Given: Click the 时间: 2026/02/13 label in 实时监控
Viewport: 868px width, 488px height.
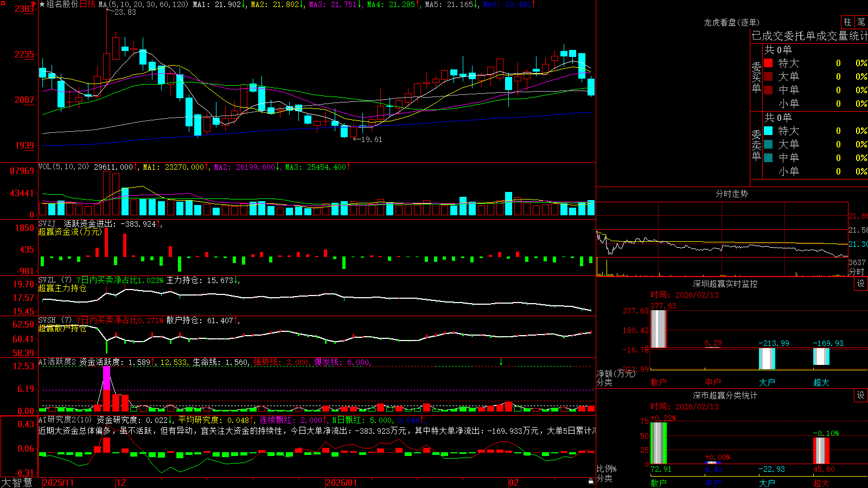Looking at the screenshot, I should click(685, 295).
